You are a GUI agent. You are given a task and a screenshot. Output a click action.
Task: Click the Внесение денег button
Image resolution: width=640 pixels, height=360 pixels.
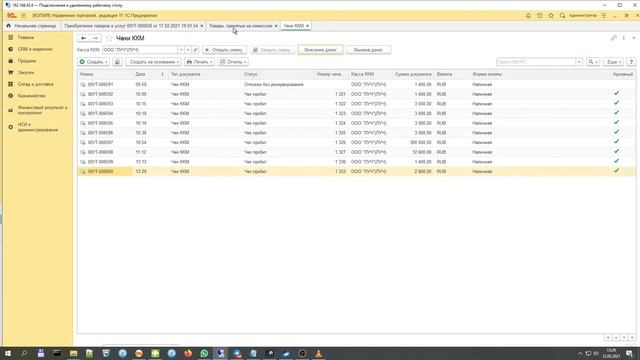click(x=320, y=50)
